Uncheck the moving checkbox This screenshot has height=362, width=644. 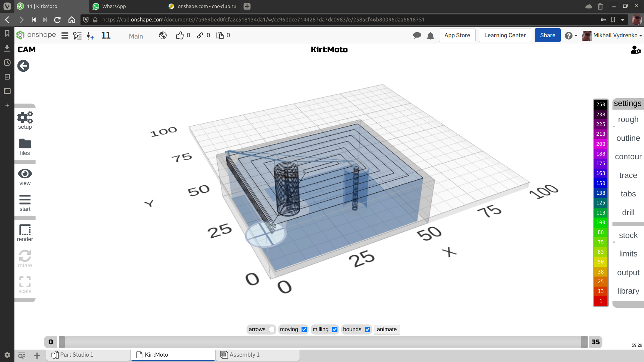tap(304, 329)
